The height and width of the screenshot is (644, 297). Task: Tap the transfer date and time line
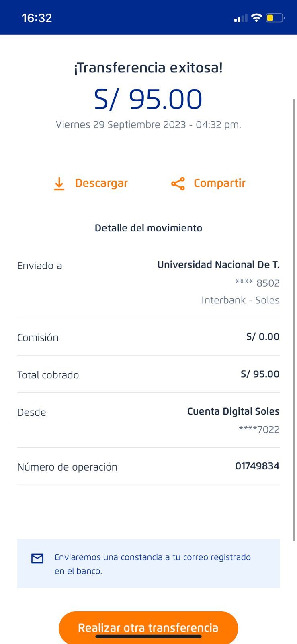[148, 125]
